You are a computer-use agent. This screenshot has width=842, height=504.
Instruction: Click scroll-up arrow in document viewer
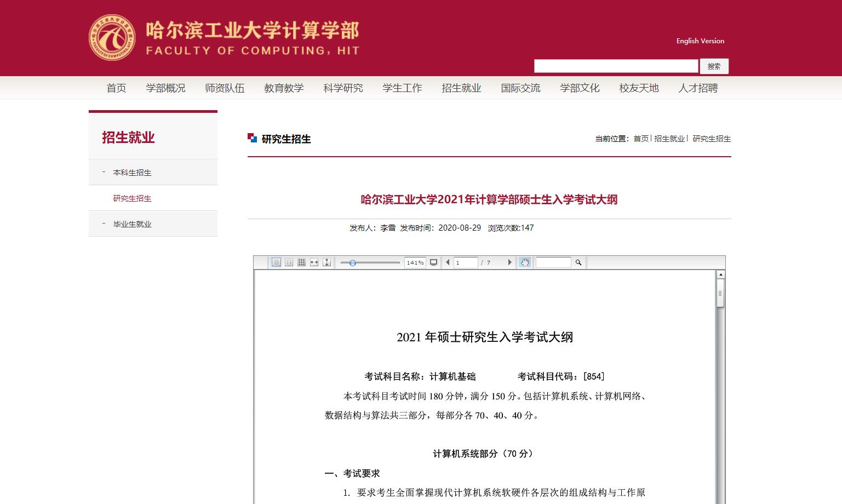[x=720, y=274]
